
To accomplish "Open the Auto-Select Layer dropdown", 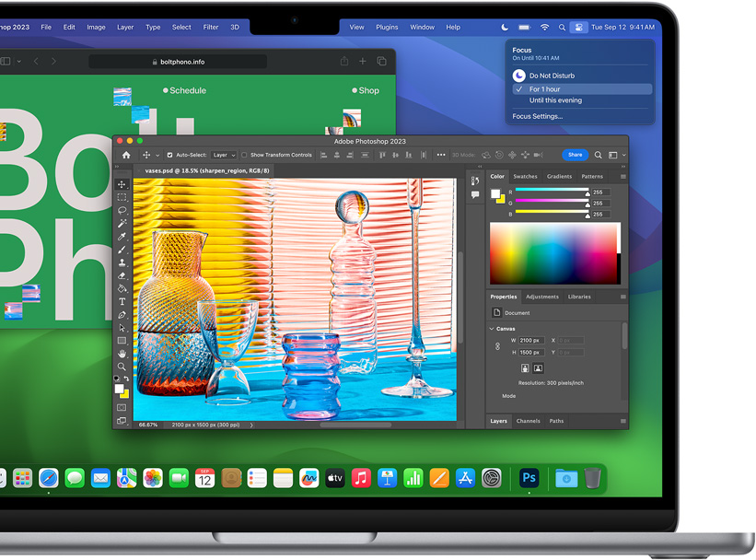I will click(224, 155).
